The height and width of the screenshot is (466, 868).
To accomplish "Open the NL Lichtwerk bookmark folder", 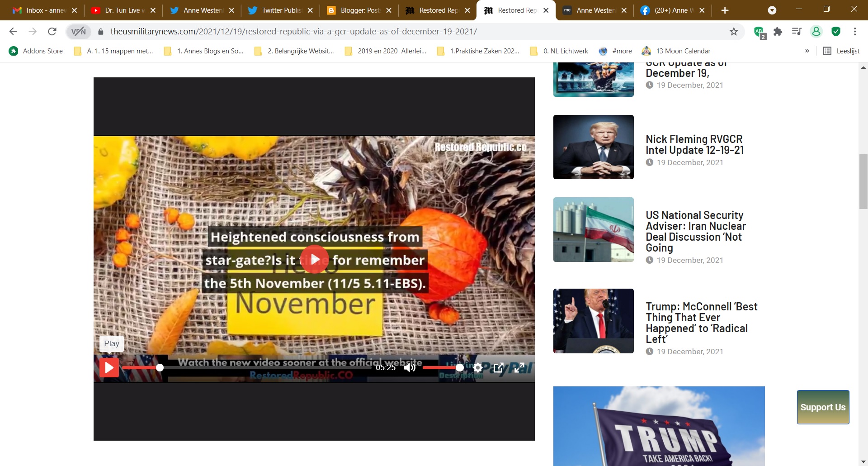I will click(559, 51).
